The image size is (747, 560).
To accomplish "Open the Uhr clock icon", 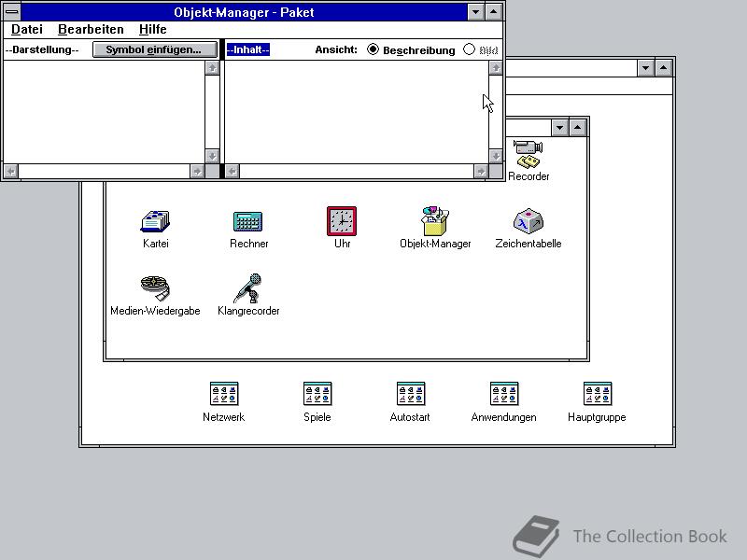I will click(x=342, y=221).
